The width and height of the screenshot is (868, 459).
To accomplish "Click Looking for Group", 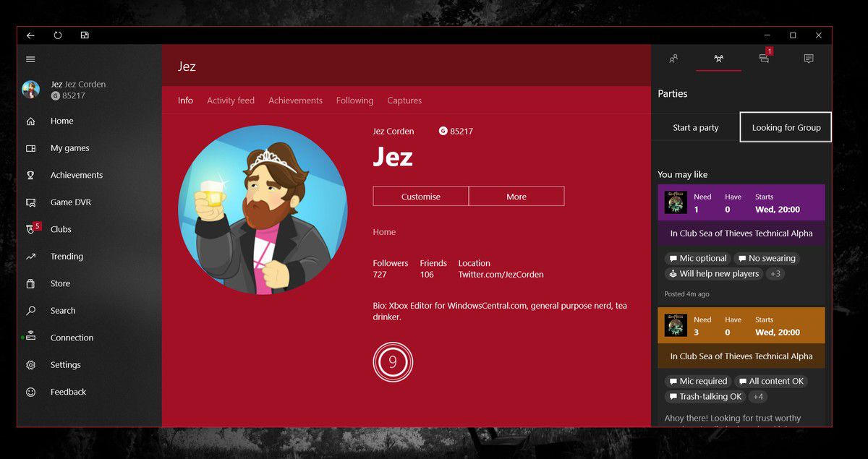I will (786, 127).
